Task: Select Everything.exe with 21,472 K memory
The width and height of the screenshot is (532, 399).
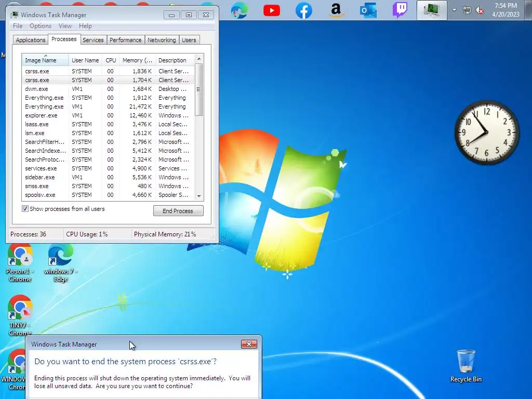Action: coord(108,107)
